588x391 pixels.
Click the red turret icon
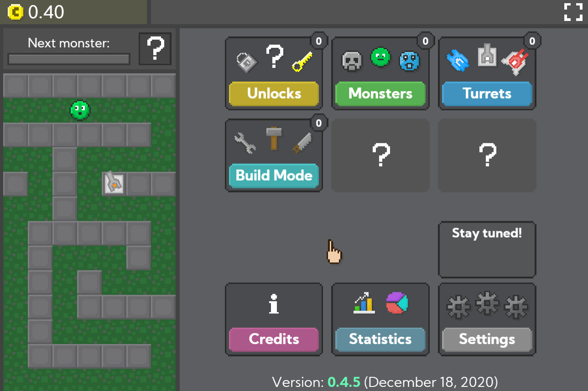pos(515,62)
